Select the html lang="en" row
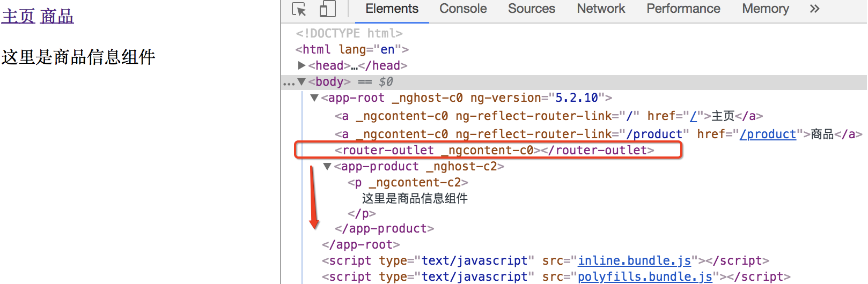The image size is (868, 284). pos(352,49)
